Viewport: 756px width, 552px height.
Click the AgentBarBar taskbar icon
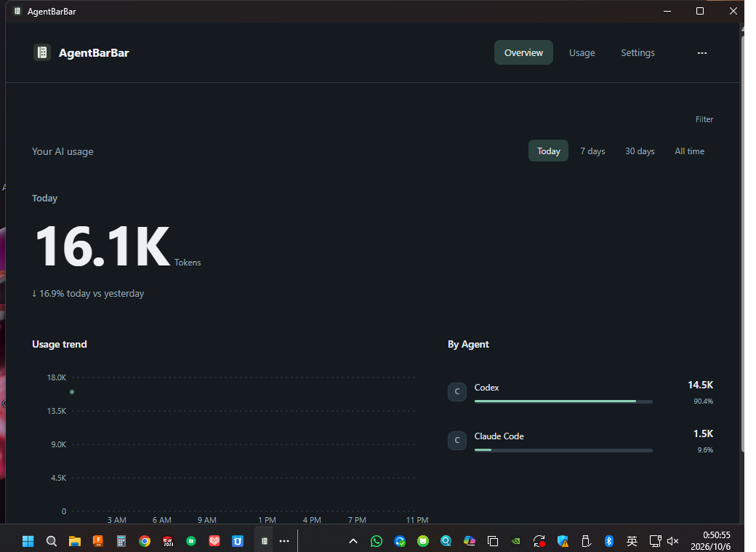coord(264,541)
